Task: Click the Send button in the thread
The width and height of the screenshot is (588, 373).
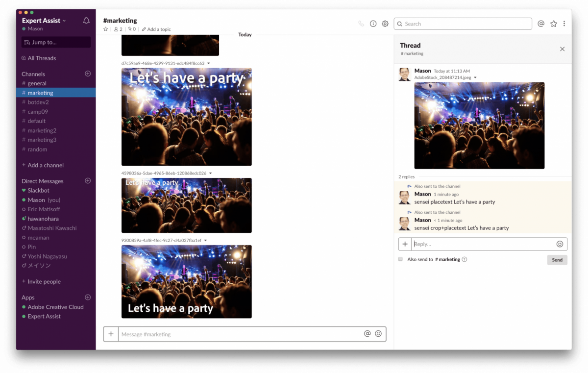Action: coord(557,260)
